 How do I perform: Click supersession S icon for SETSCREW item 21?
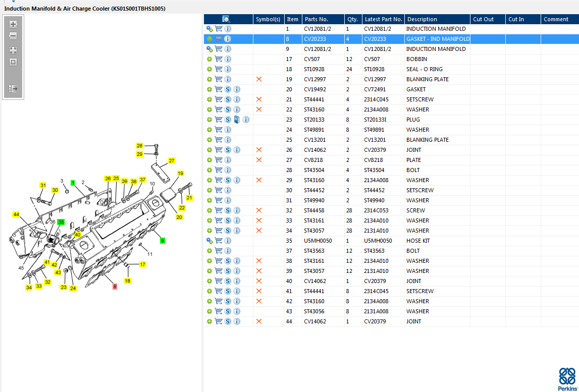coord(228,99)
